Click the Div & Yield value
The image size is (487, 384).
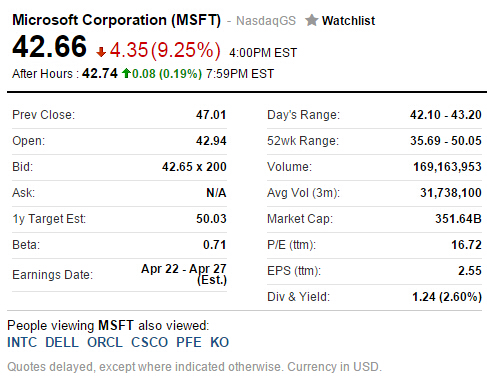point(447,297)
